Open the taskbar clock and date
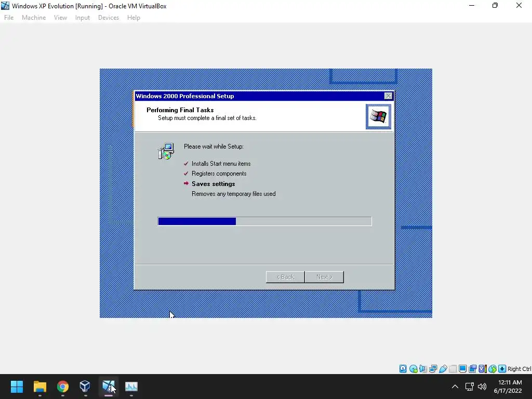The image size is (532, 399). click(x=508, y=387)
